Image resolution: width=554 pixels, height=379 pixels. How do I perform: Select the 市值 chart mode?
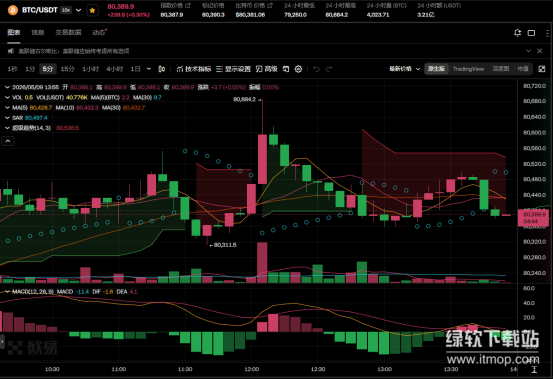(523, 69)
